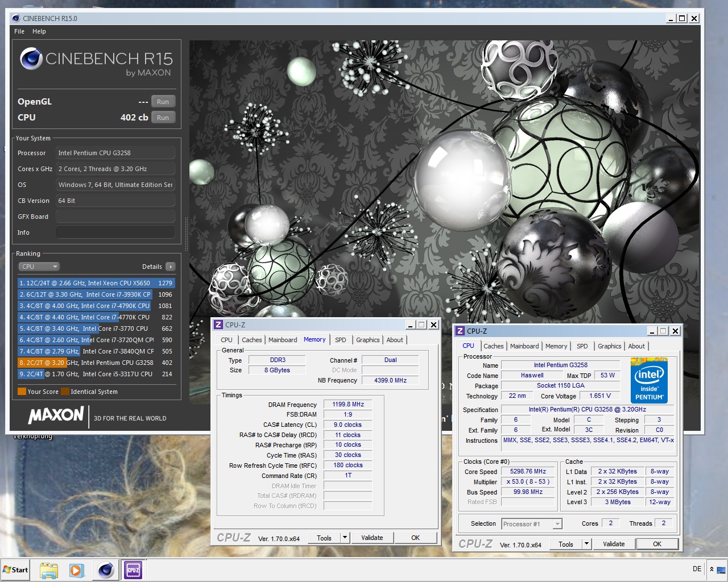Open About tab in Memory CPU-Z window
Image resolution: width=728 pixels, height=582 pixels.
(395, 340)
